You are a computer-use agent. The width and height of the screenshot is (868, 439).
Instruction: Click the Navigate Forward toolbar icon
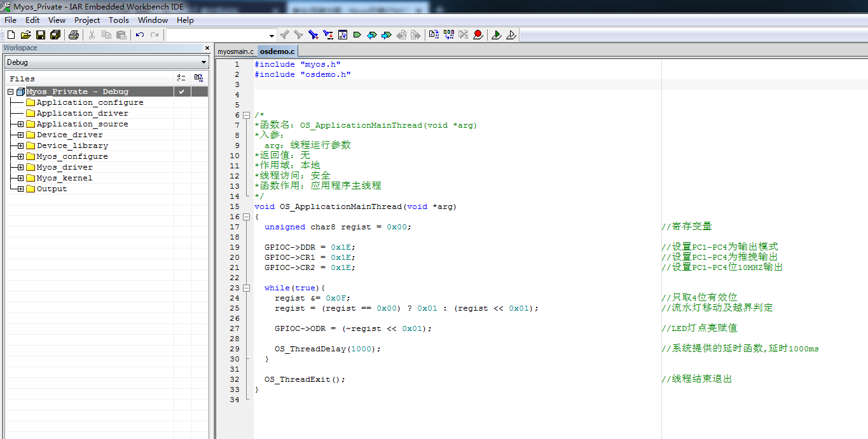[x=416, y=35]
